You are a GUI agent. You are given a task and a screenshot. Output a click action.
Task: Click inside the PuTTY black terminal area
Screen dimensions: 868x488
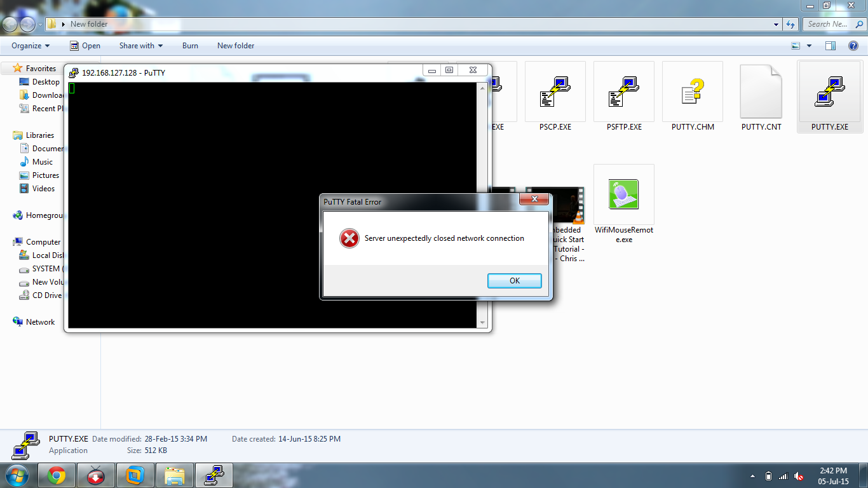pyautogui.click(x=272, y=205)
